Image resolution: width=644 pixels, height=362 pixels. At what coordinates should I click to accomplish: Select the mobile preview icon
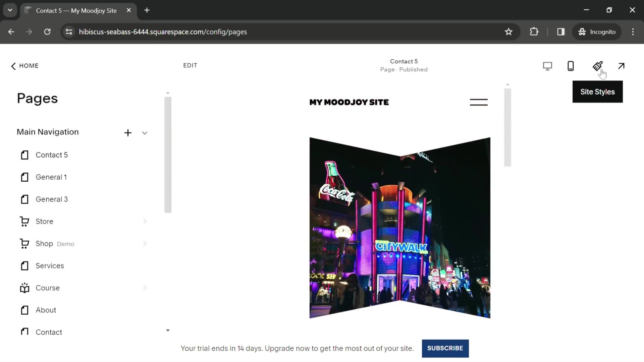571,66
